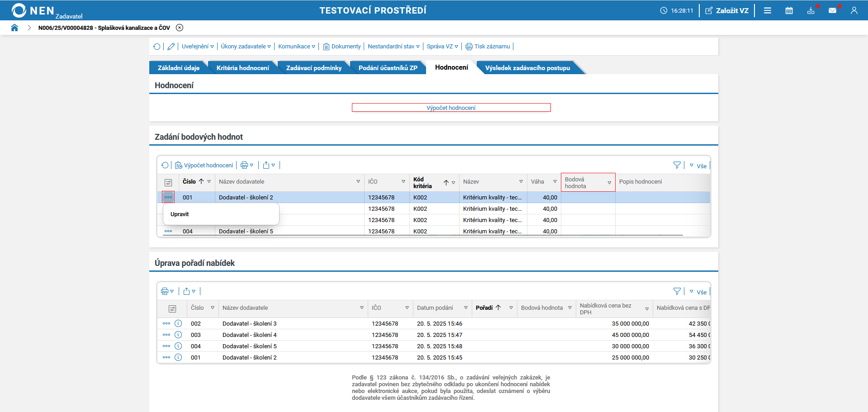Viewport: 868px width, 412px height.
Task: Expand the Nestandardní stav menu
Action: pos(394,47)
